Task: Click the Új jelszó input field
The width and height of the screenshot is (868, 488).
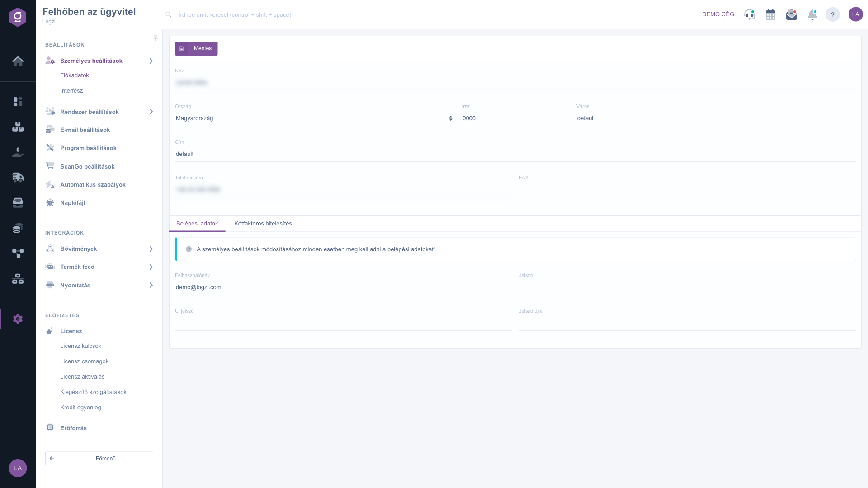Action: [x=343, y=323]
